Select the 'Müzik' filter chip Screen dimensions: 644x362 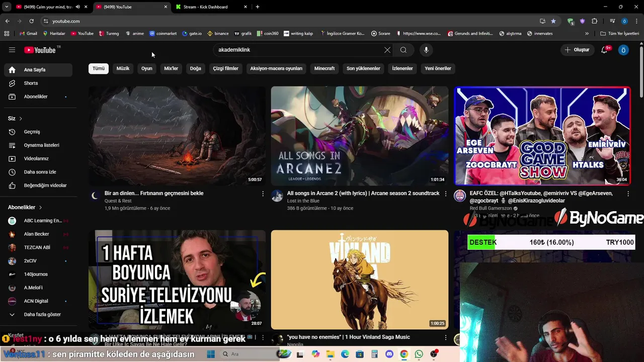point(123,68)
